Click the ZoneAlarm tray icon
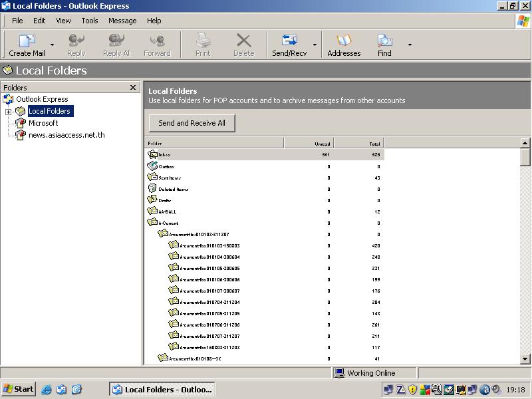 pyautogui.click(x=401, y=390)
